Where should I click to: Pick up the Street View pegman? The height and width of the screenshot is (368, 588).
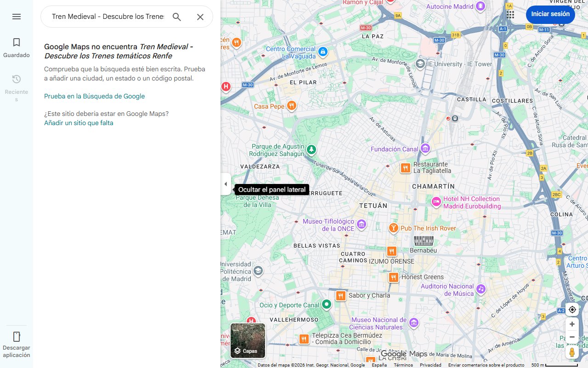click(x=572, y=352)
